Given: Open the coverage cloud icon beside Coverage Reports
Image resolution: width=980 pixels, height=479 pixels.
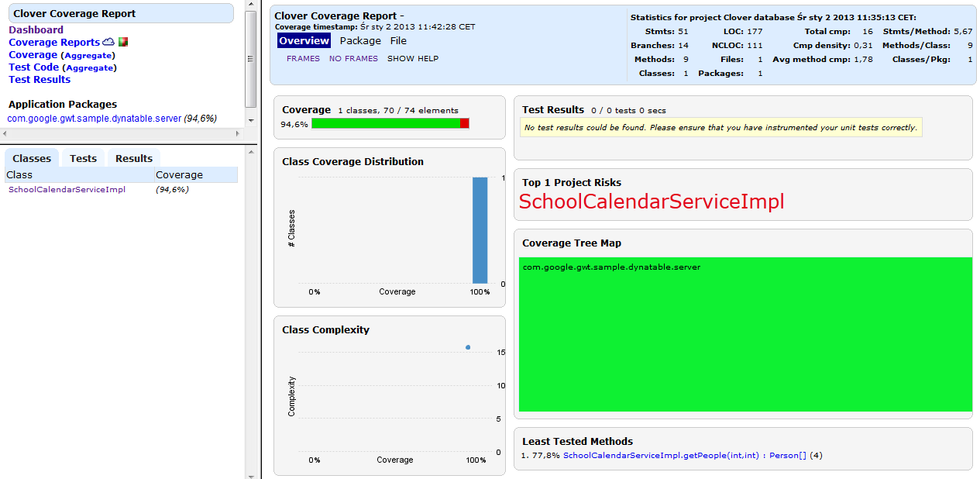Looking at the screenshot, I should 108,42.
